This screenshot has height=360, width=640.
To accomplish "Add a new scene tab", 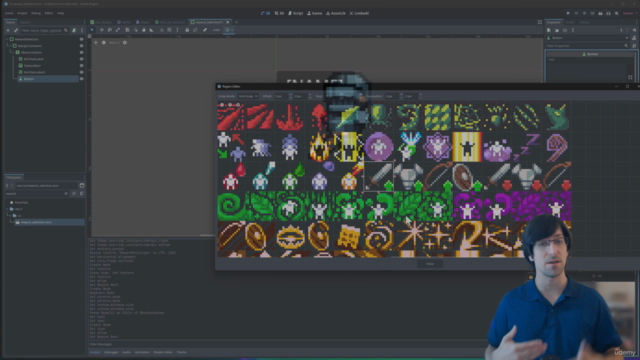I will pyautogui.click(x=236, y=22).
